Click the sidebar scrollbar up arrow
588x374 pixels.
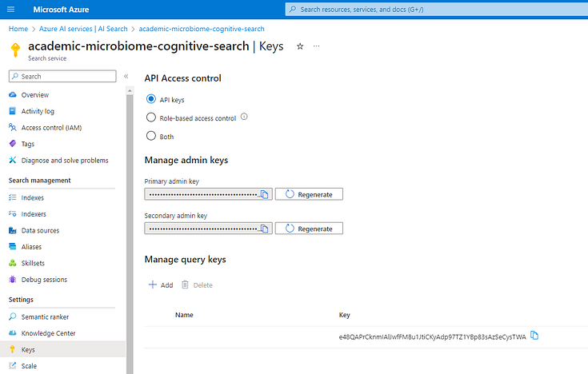[x=130, y=90]
